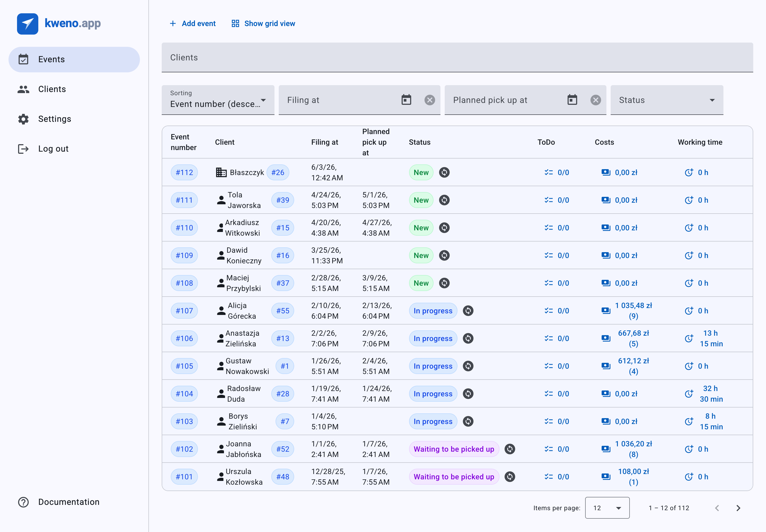766x532 pixels.
Task: Change status icon for event #110
Action: (x=444, y=228)
